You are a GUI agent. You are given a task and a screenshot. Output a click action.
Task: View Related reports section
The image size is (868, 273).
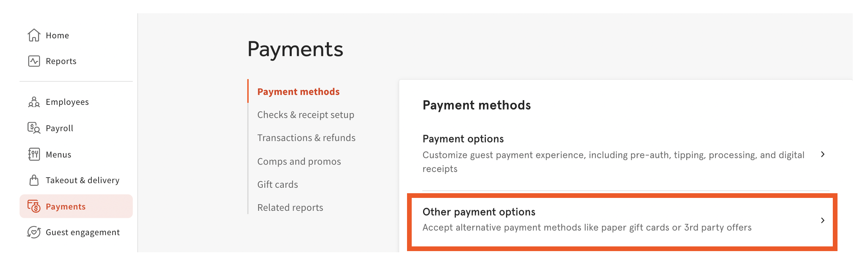[x=290, y=207]
